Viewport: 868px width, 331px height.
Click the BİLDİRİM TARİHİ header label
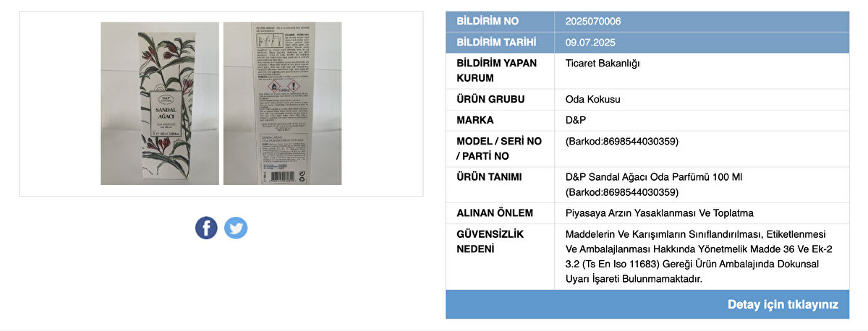point(495,43)
